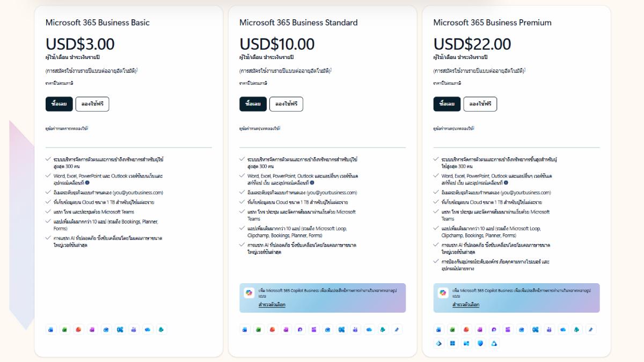The width and height of the screenshot is (644, 362).
Task: Click the Defender shield icon in Business Premium card
Action: click(480, 343)
